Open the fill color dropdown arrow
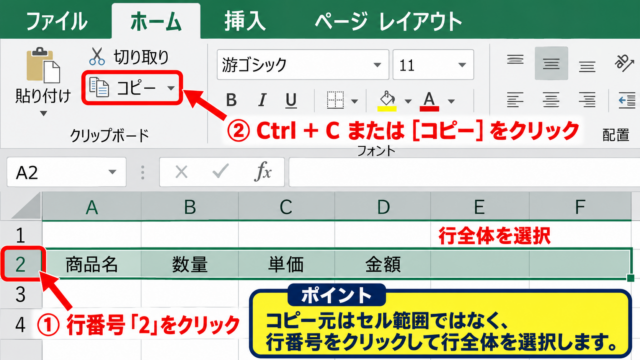 pos(408,101)
